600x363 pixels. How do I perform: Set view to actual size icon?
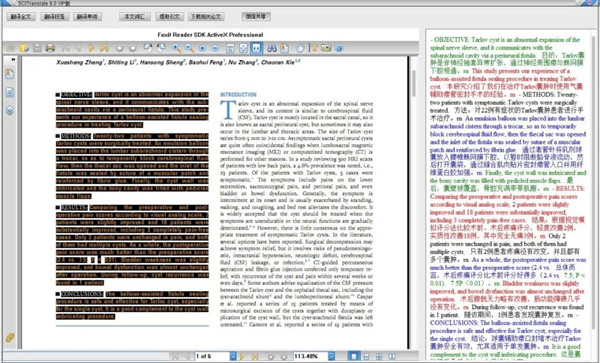(230, 48)
